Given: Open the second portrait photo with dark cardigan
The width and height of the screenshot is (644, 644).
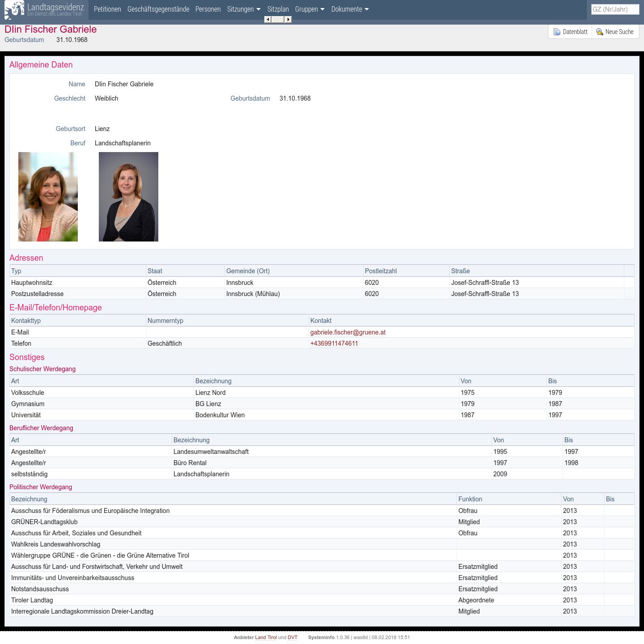Looking at the screenshot, I should point(128,197).
